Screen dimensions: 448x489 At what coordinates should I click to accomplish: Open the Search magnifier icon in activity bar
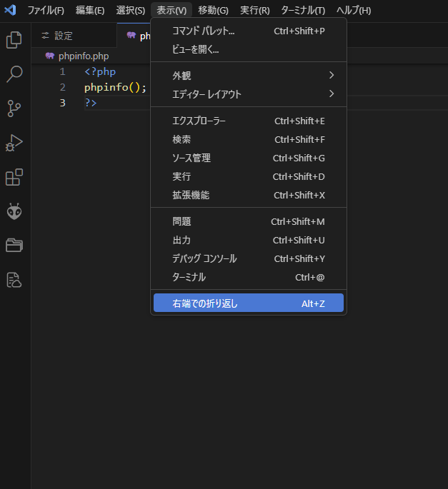pyautogui.click(x=14, y=74)
